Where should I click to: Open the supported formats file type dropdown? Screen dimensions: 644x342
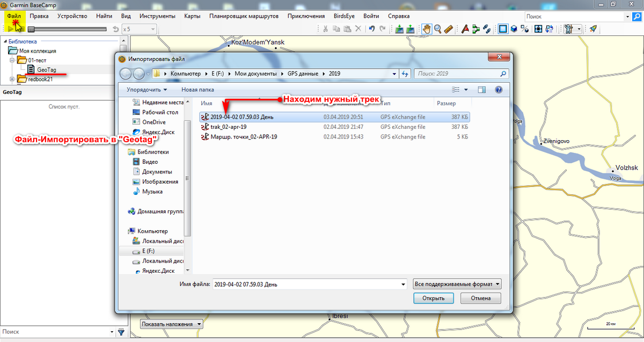coord(457,284)
